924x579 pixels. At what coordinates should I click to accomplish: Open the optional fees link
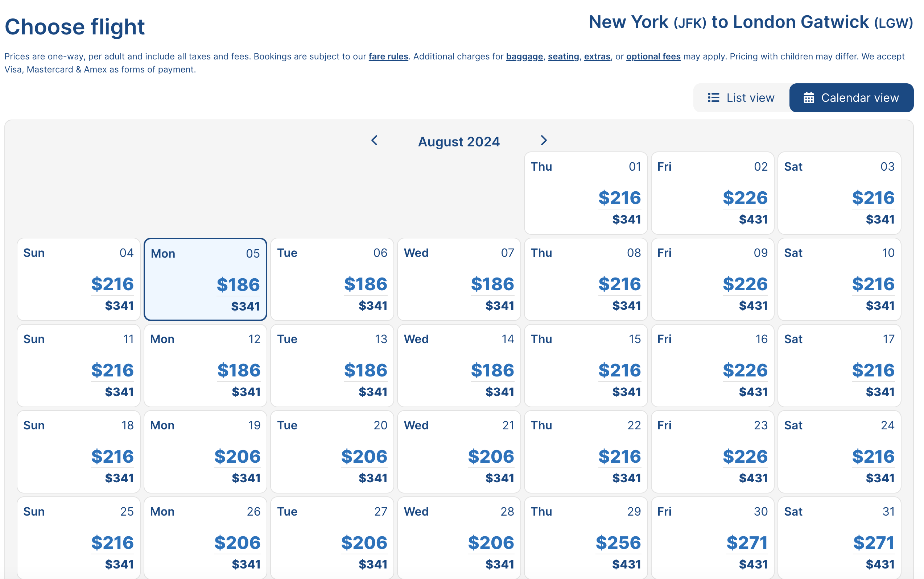653,57
